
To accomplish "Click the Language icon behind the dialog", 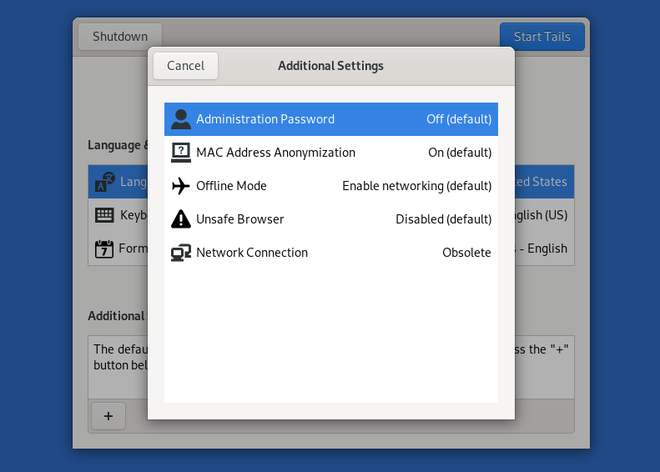I will tap(104, 182).
